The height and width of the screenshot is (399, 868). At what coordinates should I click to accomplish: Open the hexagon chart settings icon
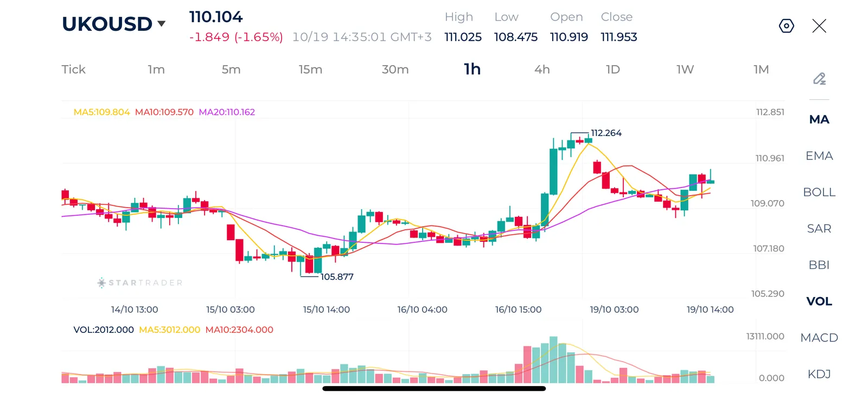(786, 25)
